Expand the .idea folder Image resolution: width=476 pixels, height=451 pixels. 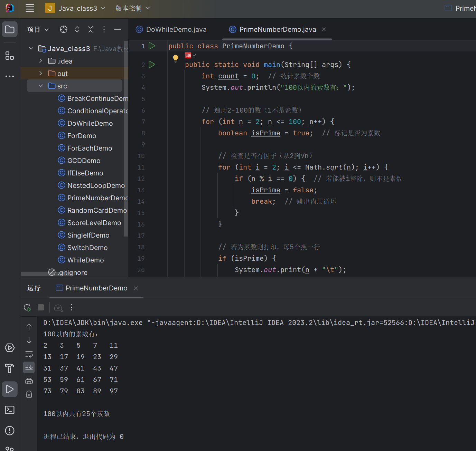tap(41, 61)
